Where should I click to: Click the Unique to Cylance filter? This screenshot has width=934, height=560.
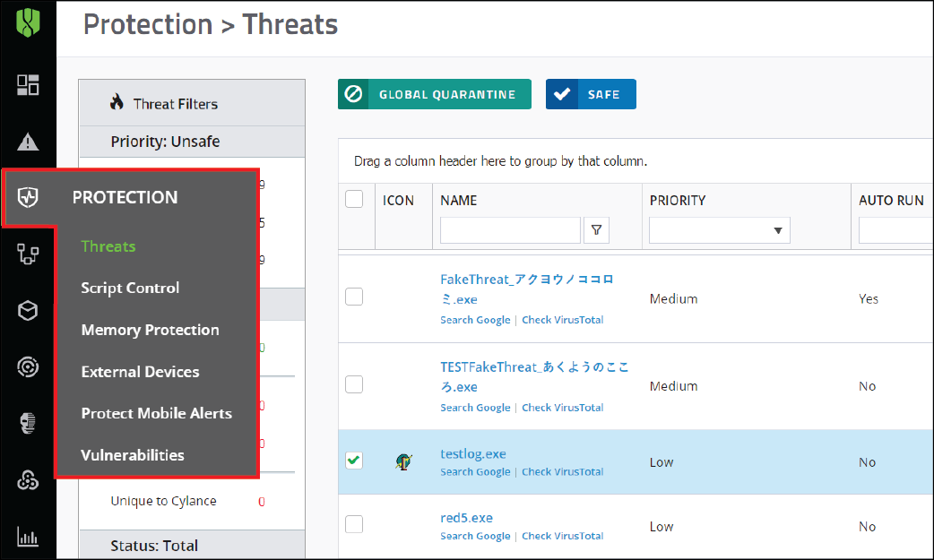coord(163,501)
